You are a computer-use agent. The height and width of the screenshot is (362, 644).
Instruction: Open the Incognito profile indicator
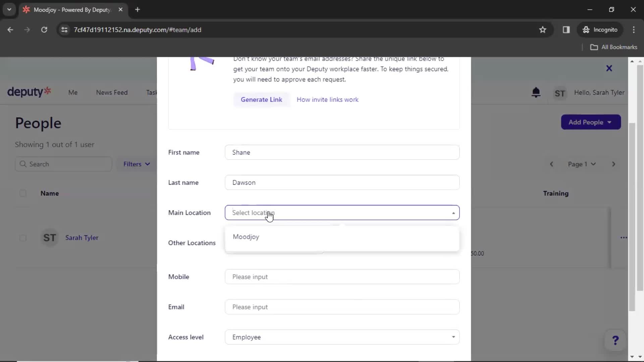click(x=600, y=30)
